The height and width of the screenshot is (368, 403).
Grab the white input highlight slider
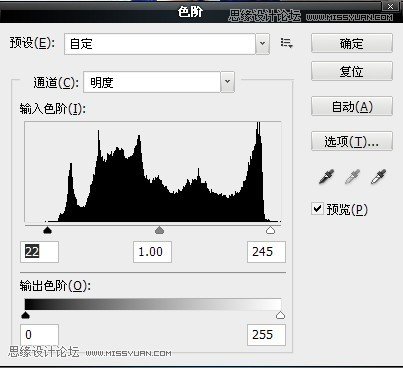coord(270,230)
